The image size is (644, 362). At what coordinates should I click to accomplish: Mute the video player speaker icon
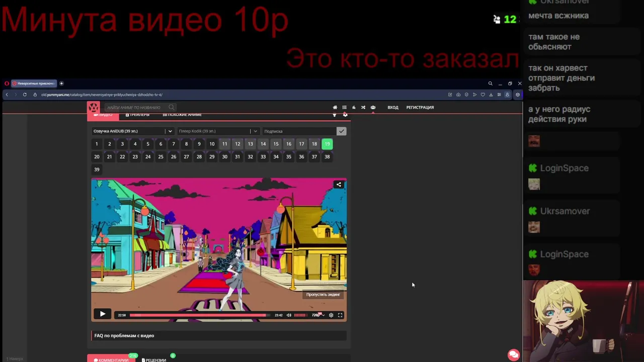[289, 315]
